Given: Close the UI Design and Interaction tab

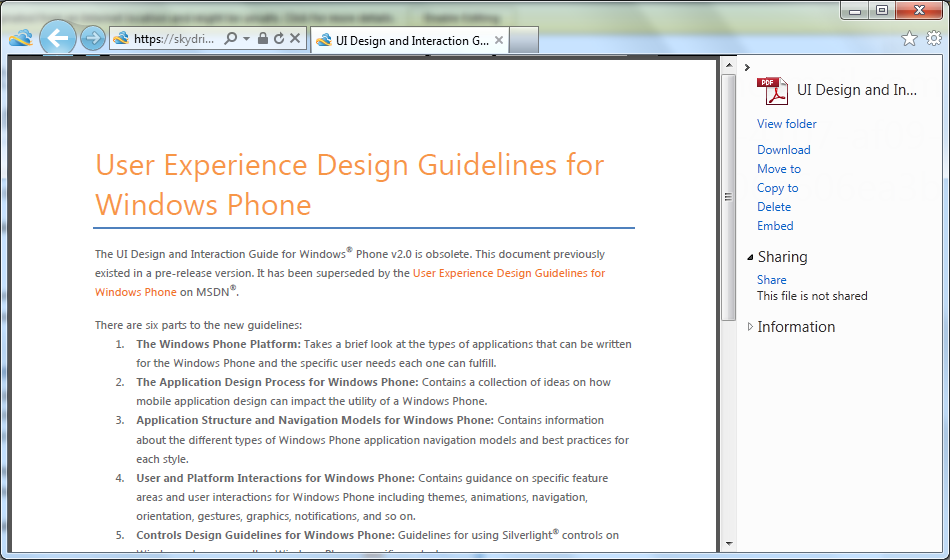Looking at the screenshot, I should click(x=499, y=40).
